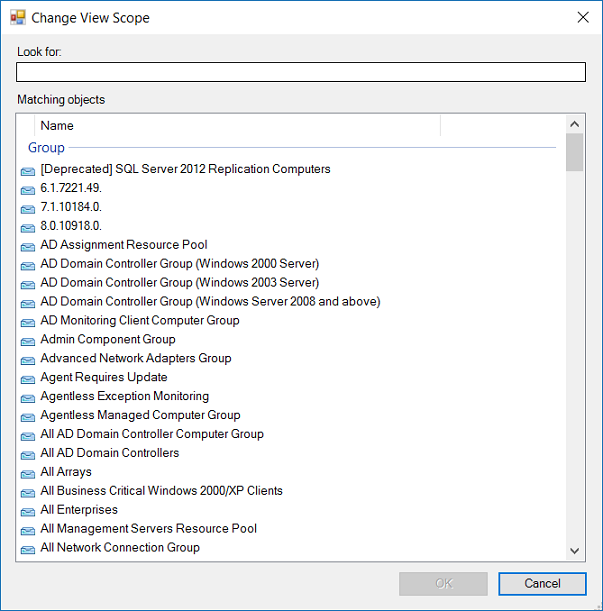Select the 6.1.7221.49. group row
The height and width of the screenshot is (611, 603).
pos(71,188)
